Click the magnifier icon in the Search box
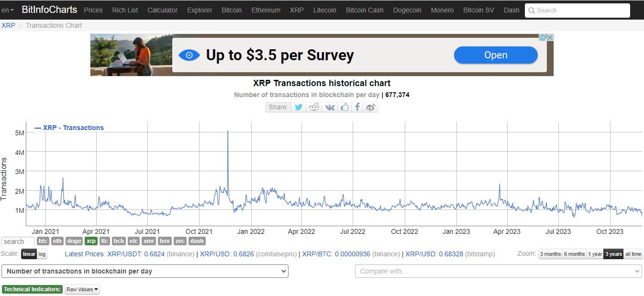The height and width of the screenshot is (296, 644). tap(531, 11)
